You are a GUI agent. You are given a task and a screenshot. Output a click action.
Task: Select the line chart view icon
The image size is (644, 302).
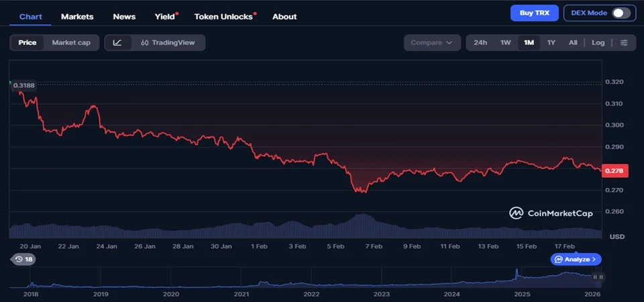click(x=117, y=43)
